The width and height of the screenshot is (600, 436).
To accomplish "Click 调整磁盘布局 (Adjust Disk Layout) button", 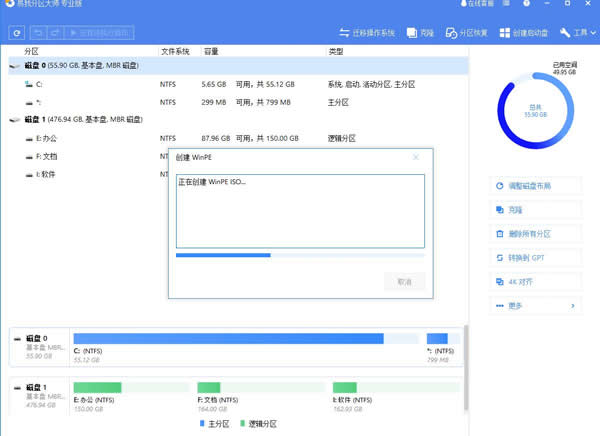I will point(536,186).
